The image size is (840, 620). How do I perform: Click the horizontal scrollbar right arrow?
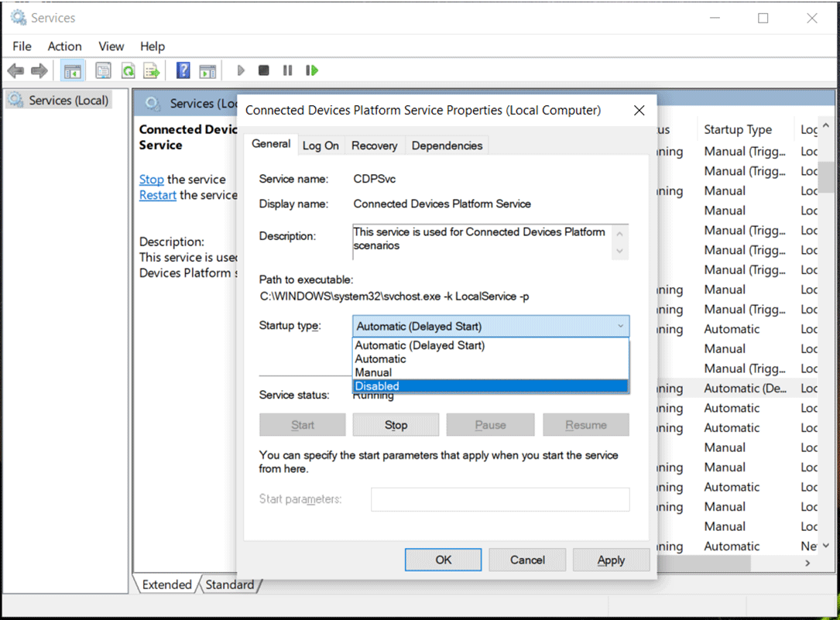[807, 563]
